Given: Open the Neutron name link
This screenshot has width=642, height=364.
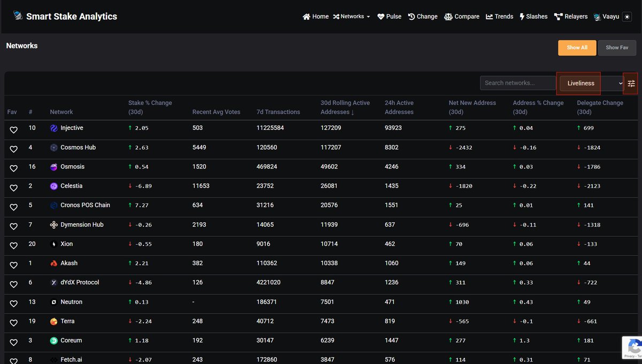Looking at the screenshot, I should pyautogui.click(x=71, y=302).
